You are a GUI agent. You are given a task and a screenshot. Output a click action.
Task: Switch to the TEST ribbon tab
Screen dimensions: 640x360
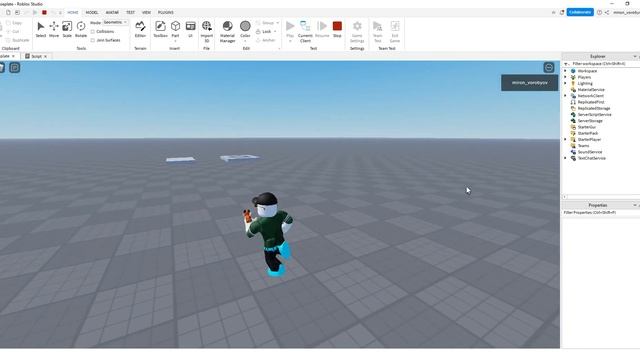[130, 13]
